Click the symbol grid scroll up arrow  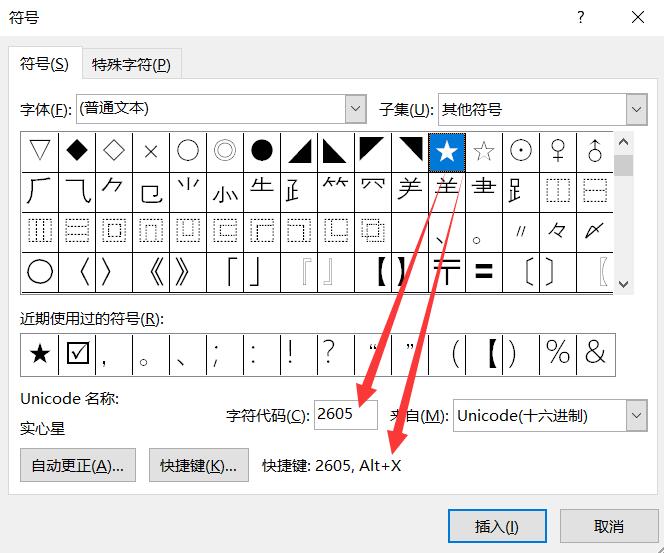(623, 143)
